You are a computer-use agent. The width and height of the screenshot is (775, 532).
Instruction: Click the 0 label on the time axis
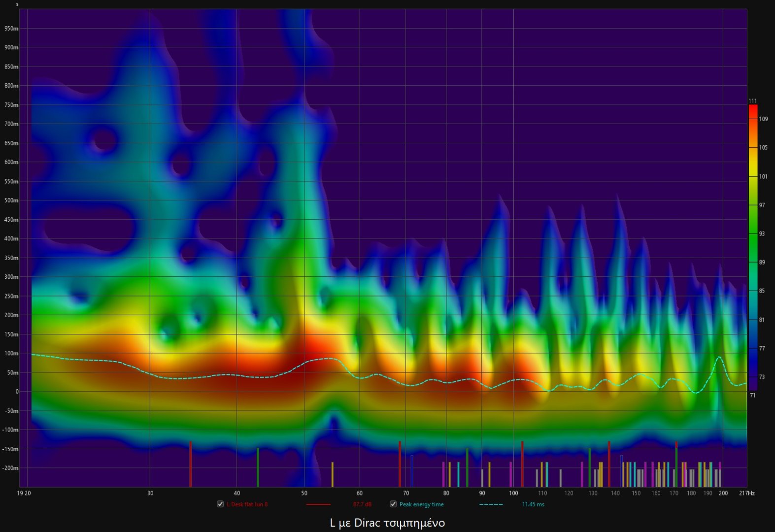coord(17,392)
